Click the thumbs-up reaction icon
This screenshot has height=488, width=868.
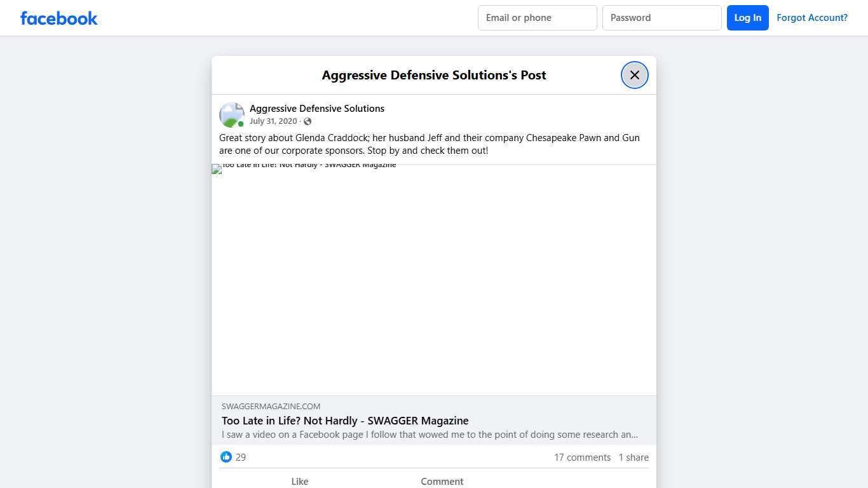(x=226, y=457)
